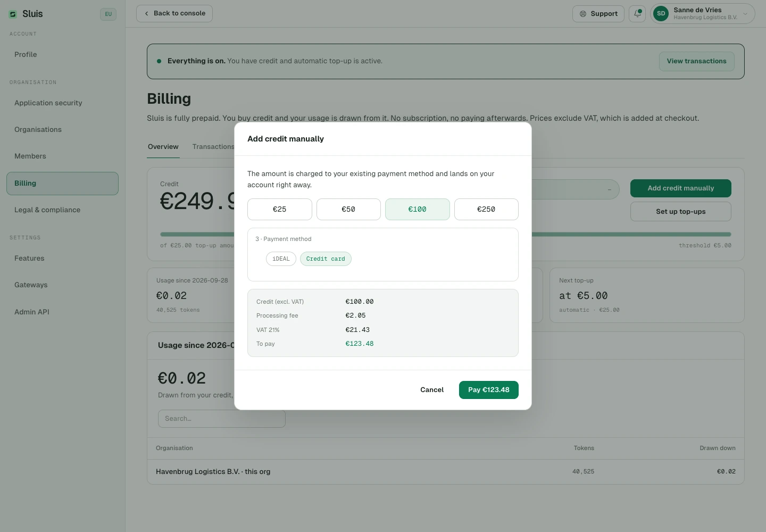Click Set up top-ups button

coord(681,211)
